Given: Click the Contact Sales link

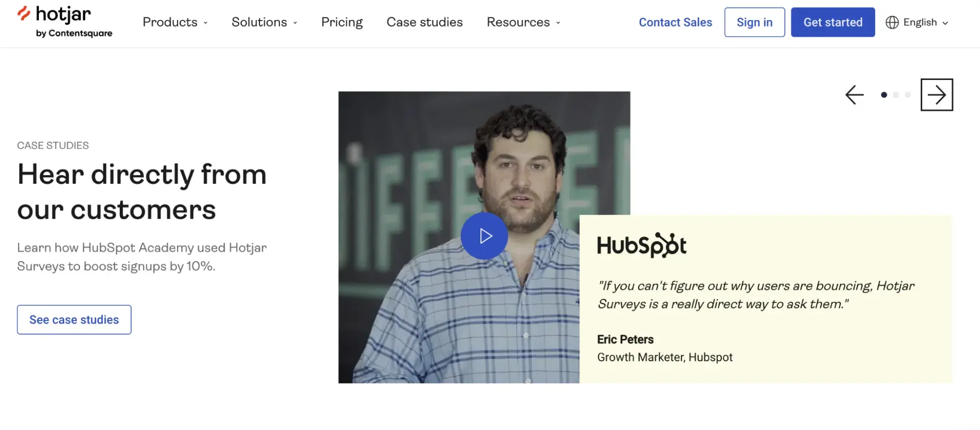Looking at the screenshot, I should coord(675,22).
